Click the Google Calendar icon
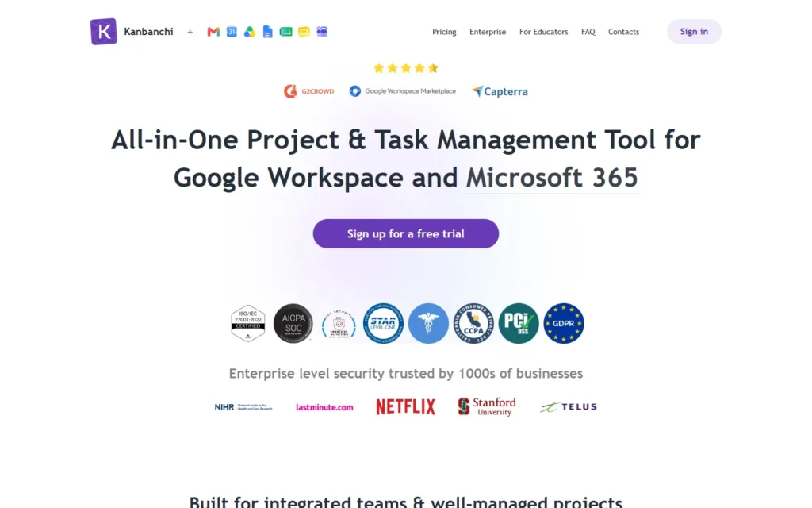The width and height of the screenshot is (812, 508). [x=232, y=32]
